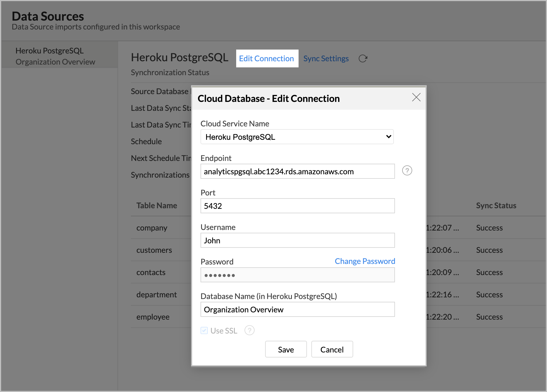Click the help icon beside Use SSL
547x392 pixels.
[x=249, y=330]
